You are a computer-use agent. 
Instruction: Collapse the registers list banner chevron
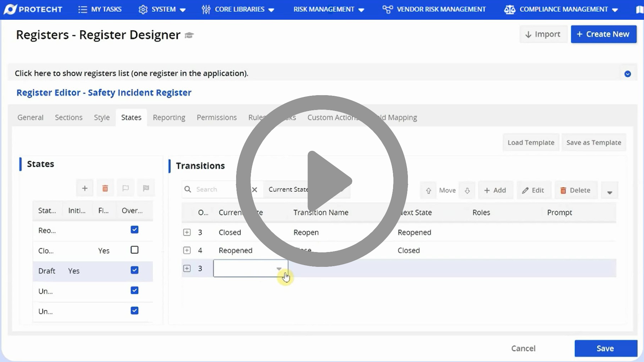[628, 74]
